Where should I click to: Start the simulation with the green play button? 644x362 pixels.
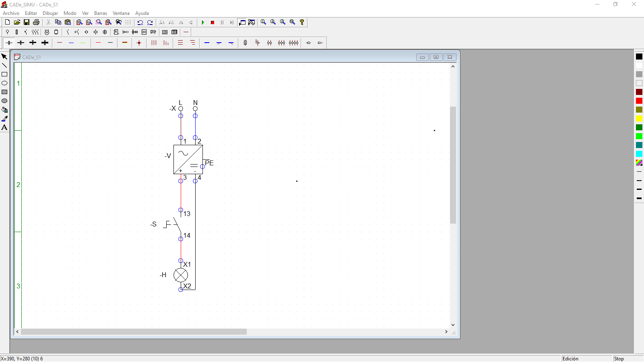203,23
